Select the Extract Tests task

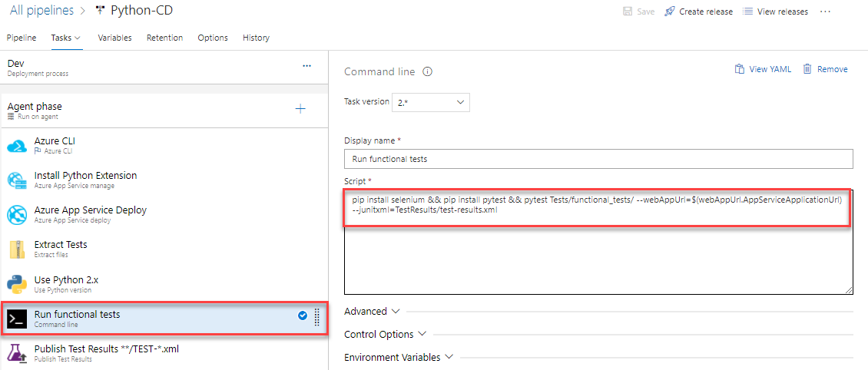coord(164,249)
